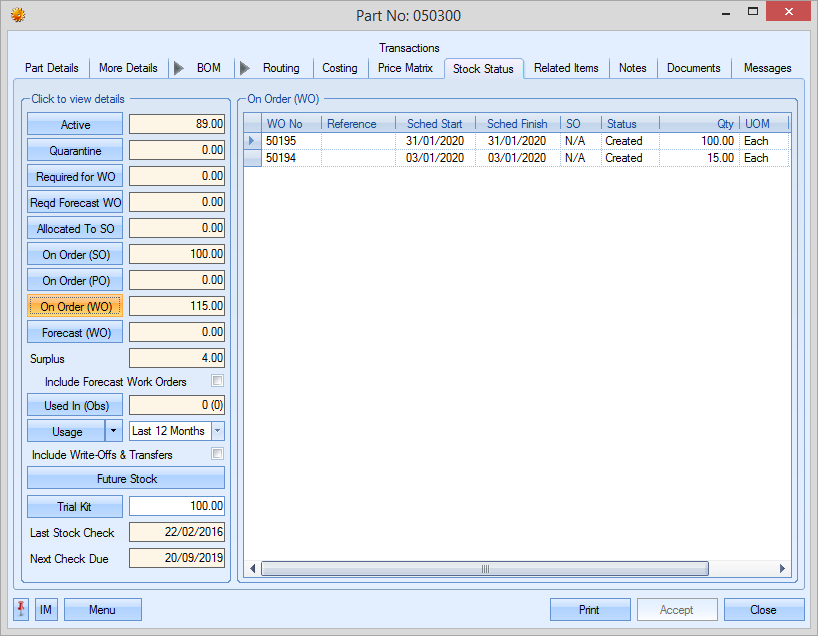Click the app sun icon in title bar
Image resolution: width=818 pixels, height=636 pixels.
(x=17, y=15)
